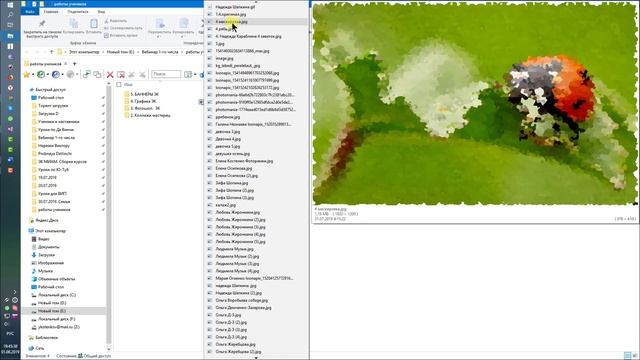Select калаж2.jpg in the file list
Screen dimensions: 640x360
pyautogui.click(x=225, y=205)
